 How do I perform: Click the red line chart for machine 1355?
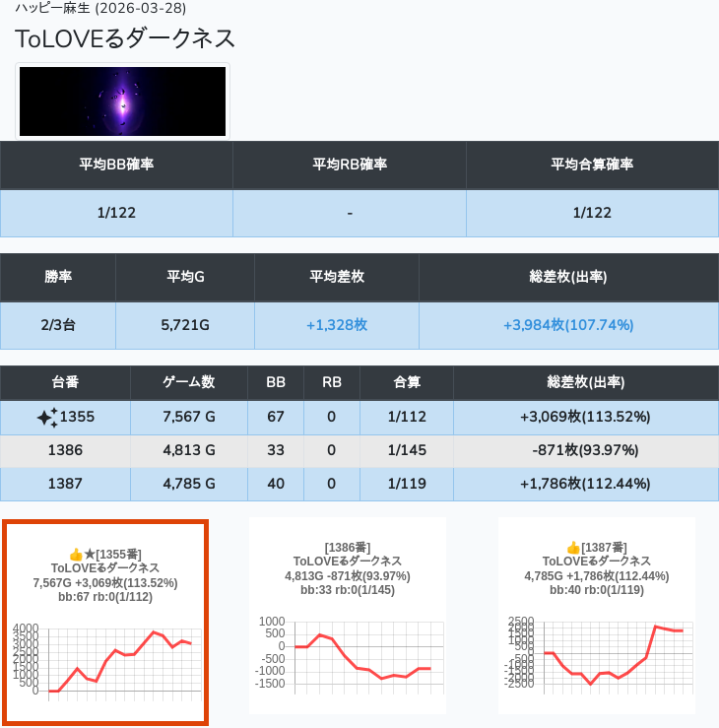pyautogui.click(x=118, y=660)
